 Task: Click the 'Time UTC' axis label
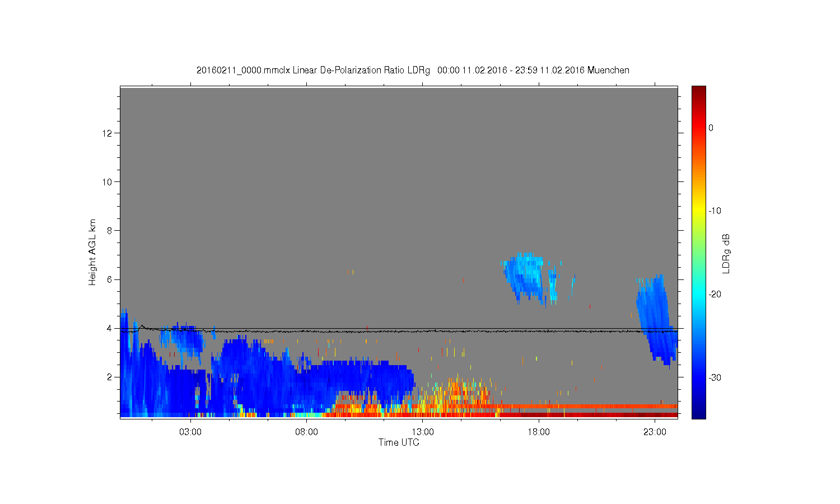[x=399, y=442]
